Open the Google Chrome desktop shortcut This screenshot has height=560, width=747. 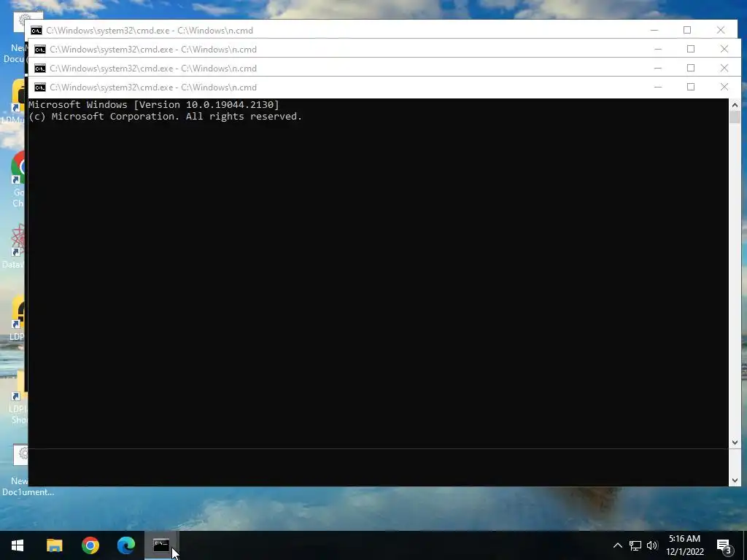click(18, 168)
